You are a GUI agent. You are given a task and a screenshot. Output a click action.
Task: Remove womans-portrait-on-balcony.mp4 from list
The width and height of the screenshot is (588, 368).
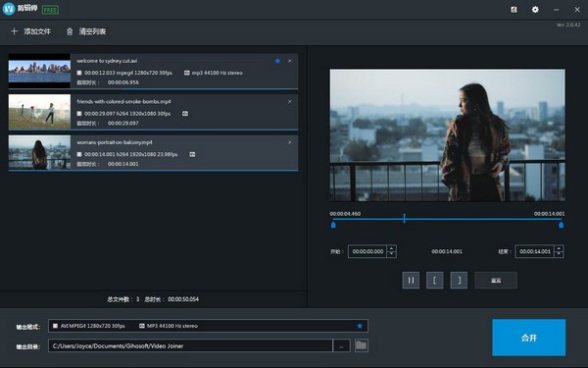point(289,142)
